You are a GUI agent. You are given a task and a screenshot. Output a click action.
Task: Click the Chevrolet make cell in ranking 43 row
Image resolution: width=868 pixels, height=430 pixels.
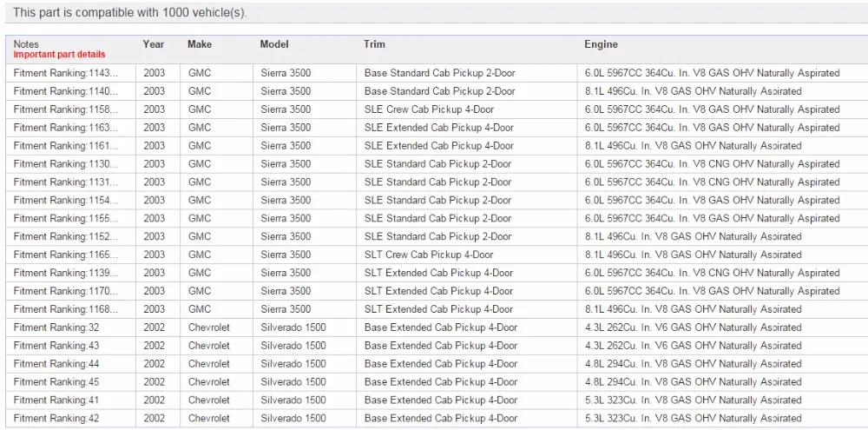click(216, 345)
